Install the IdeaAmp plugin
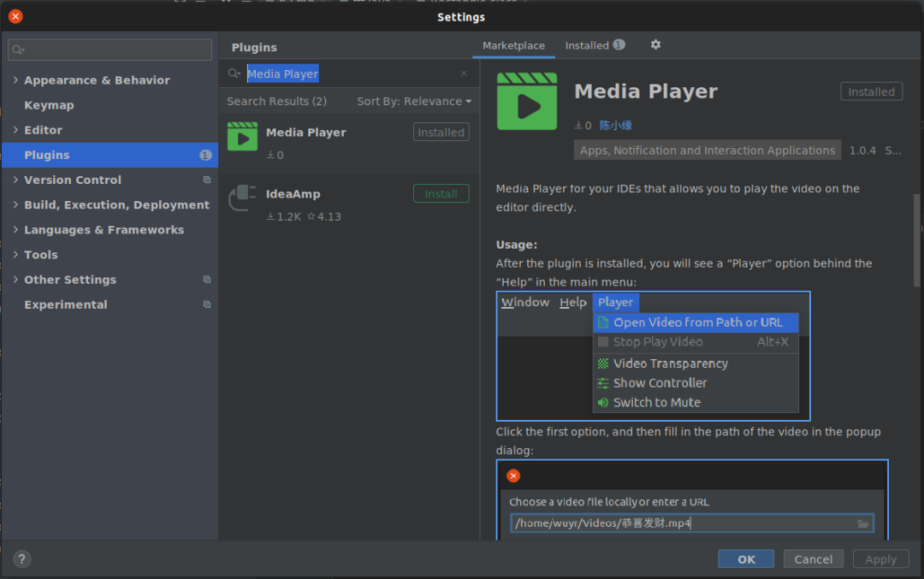Screen dimensions: 924x579 coord(441,194)
